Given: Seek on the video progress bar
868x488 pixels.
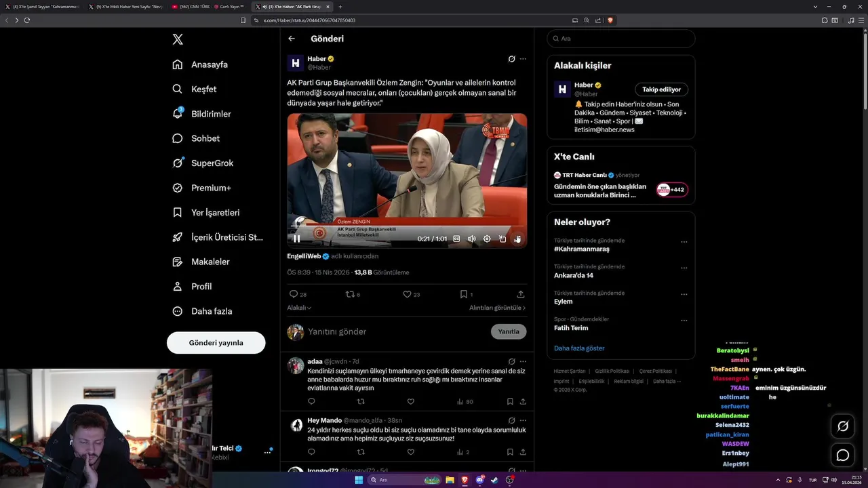Looking at the screenshot, I should point(407,226).
